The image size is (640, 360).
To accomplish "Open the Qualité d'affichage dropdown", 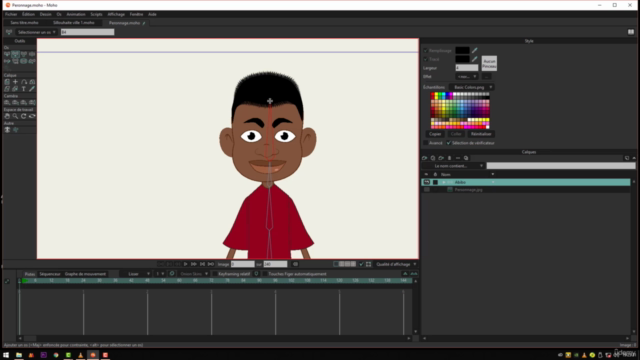I will (396, 264).
